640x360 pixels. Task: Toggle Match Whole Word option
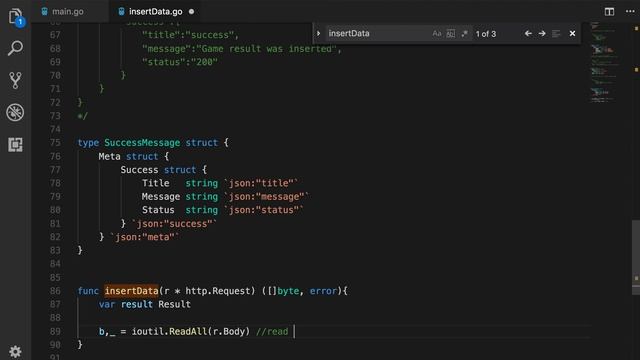tap(451, 33)
